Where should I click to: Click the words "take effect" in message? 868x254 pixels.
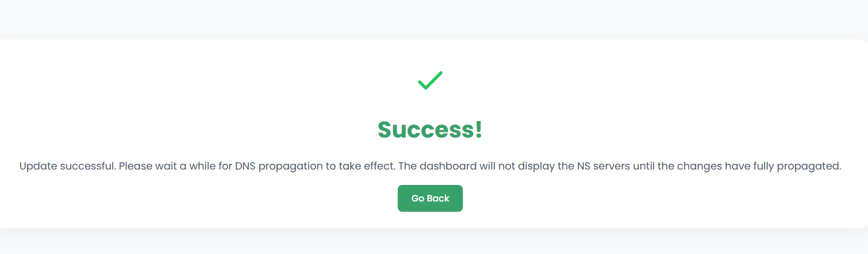369,167
